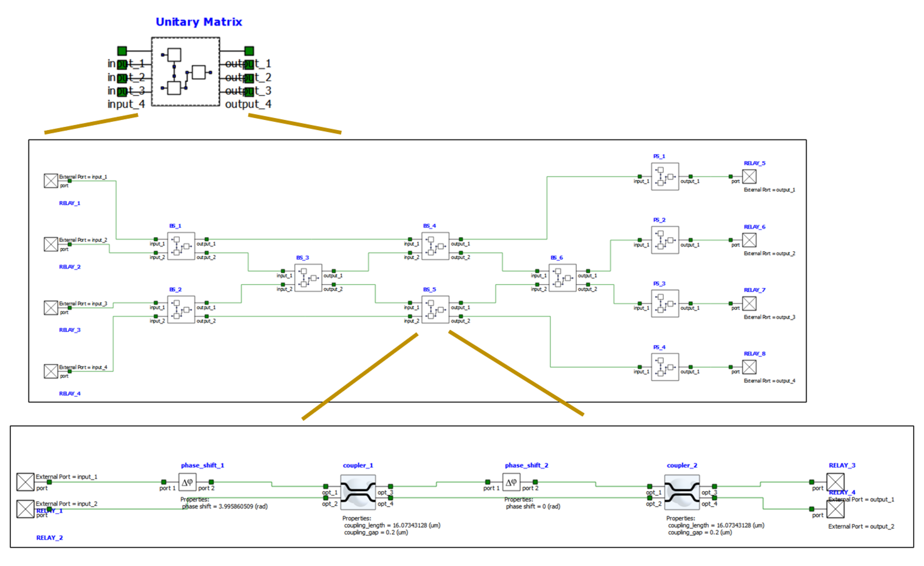Image resolution: width=924 pixels, height=566 pixels.
Task: Select the BS_6 beam splitter block
Action: coord(562,278)
